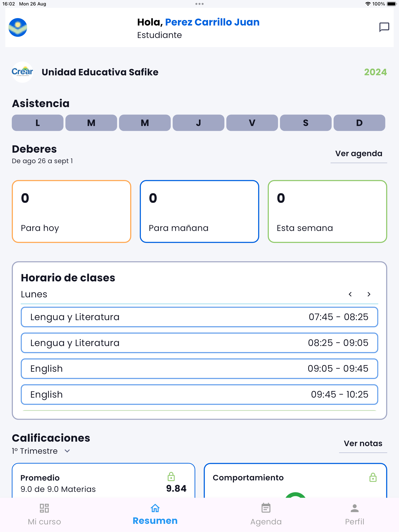The height and width of the screenshot is (532, 399).
Task: Open the Mi curso grid icon
Action: pyautogui.click(x=44, y=508)
